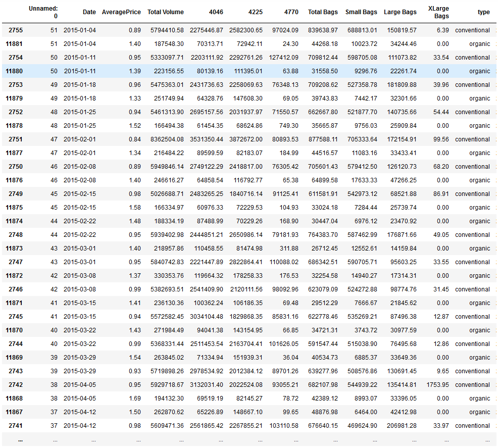Screen dimensions: 498x448
Task: Click Total Bags value 39743.83
Action: 325,98
